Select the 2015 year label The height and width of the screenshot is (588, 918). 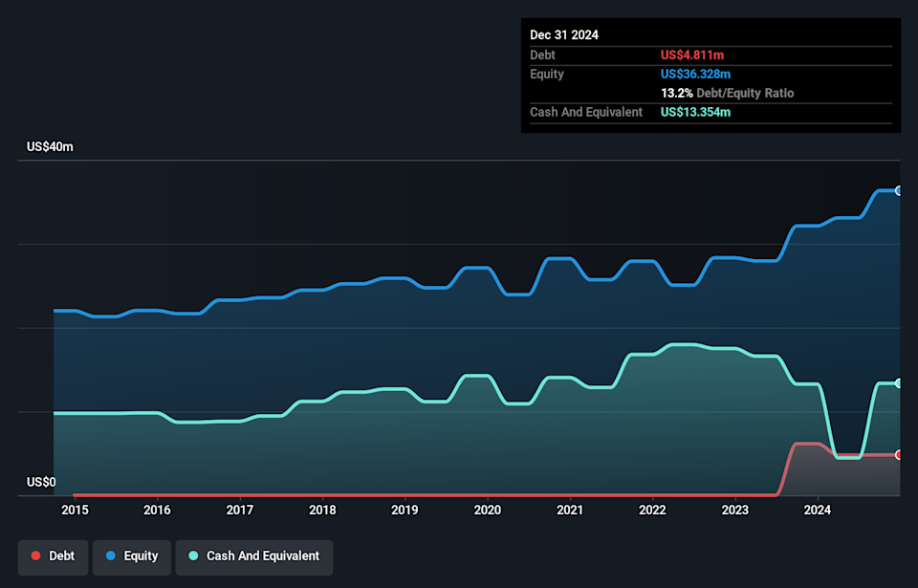(x=75, y=511)
